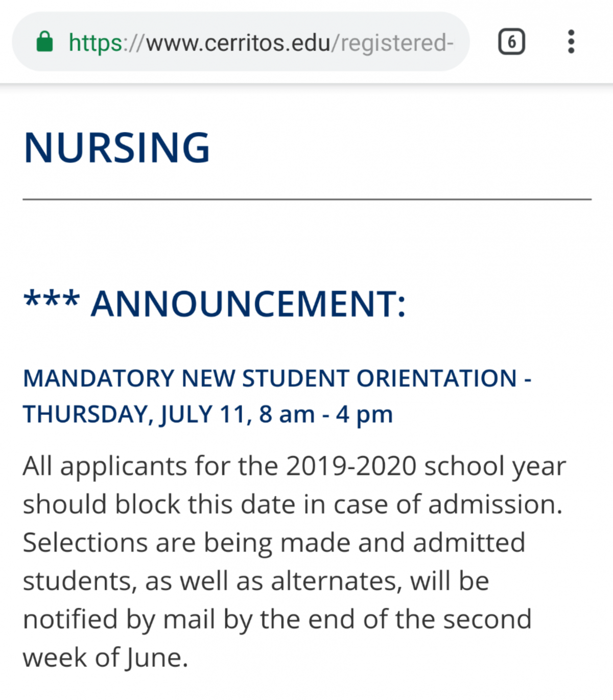Click the ANNOUNCEMENT heading

(x=248, y=304)
